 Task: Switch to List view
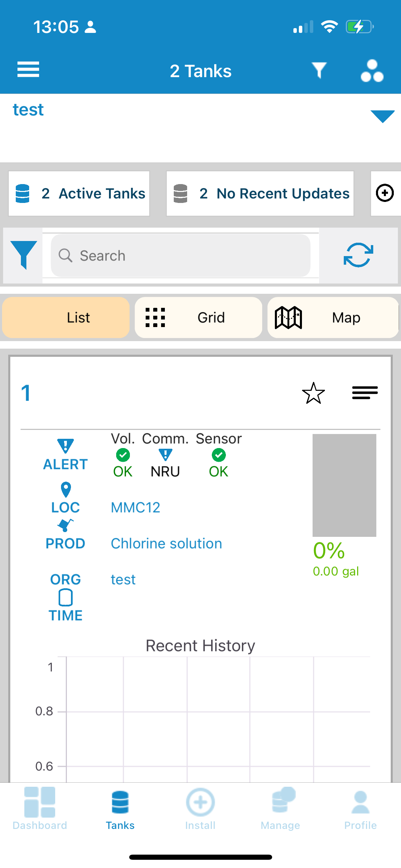[66, 317]
